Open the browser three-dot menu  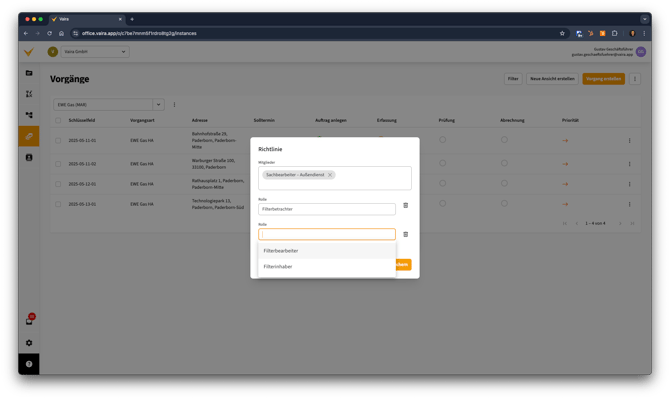pyautogui.click(x=644, y=33)
